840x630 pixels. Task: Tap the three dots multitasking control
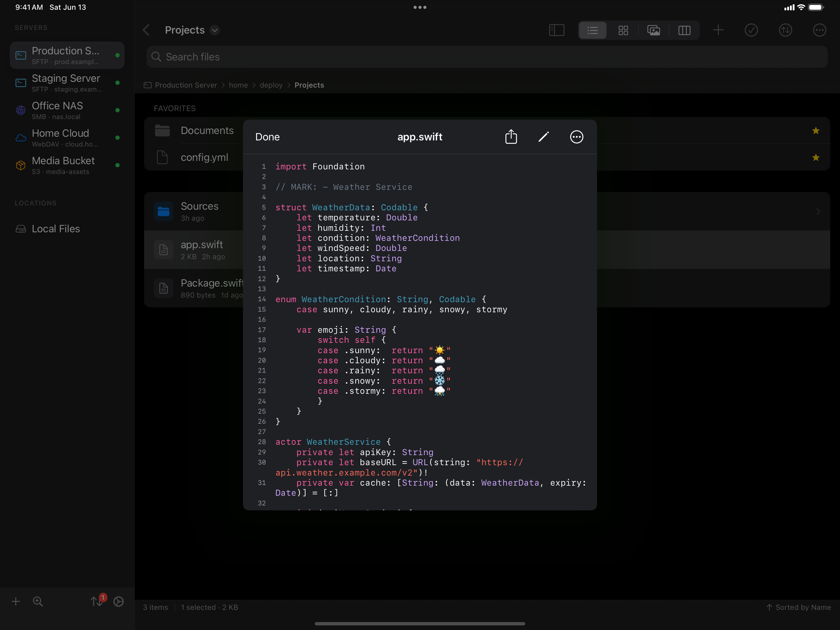(420, 7)
